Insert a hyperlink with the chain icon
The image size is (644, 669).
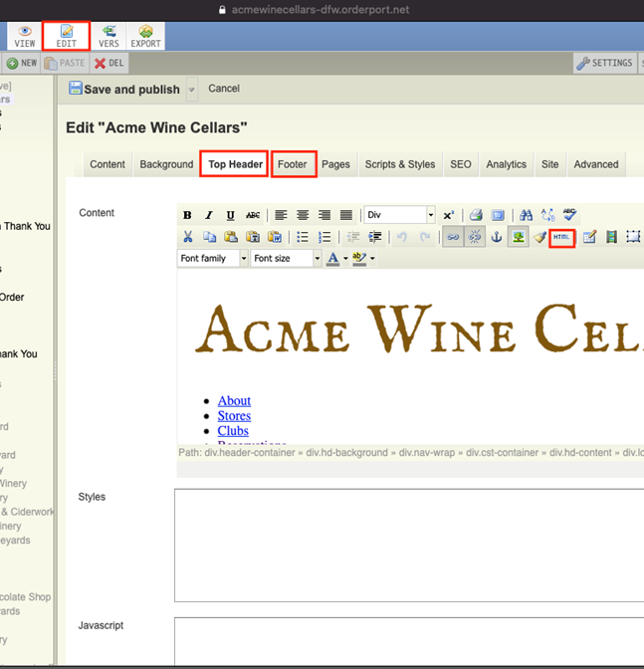(x=453, y=237)
